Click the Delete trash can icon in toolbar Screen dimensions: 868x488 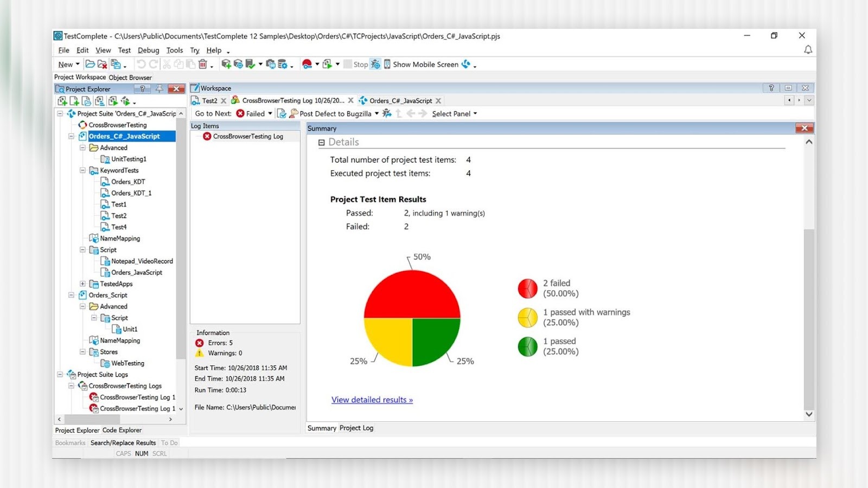203,64
